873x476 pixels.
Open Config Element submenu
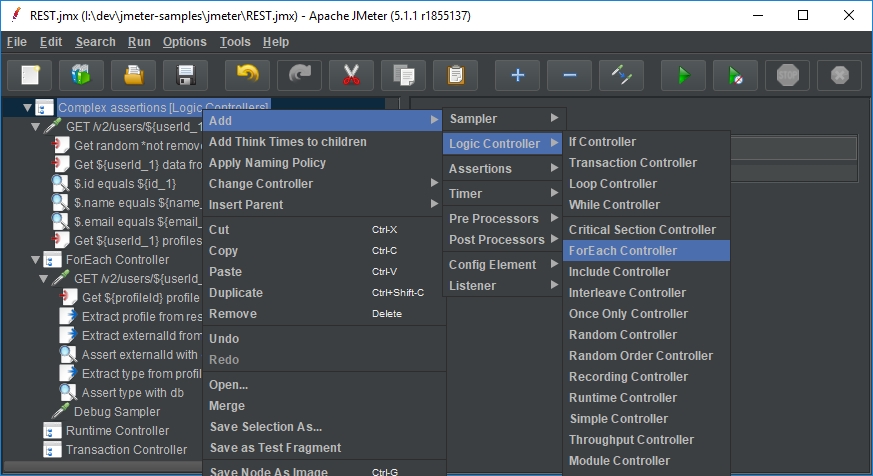coord(504,264)
